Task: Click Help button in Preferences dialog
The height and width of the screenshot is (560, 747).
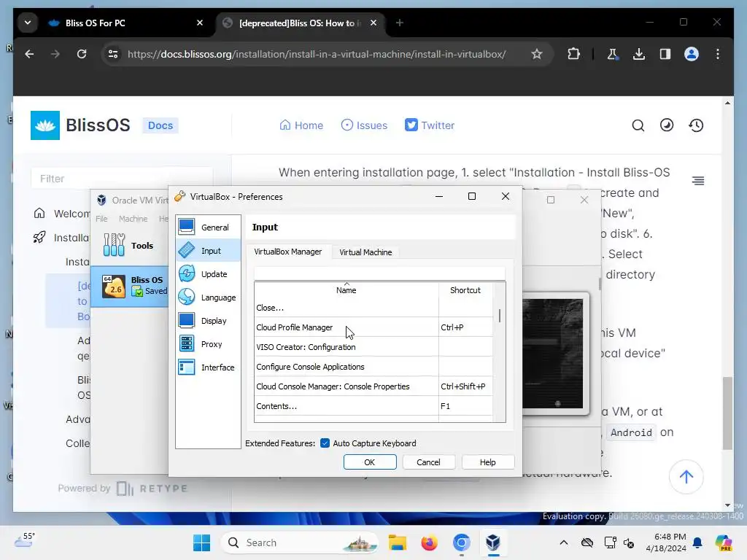Action: [487, 462]
